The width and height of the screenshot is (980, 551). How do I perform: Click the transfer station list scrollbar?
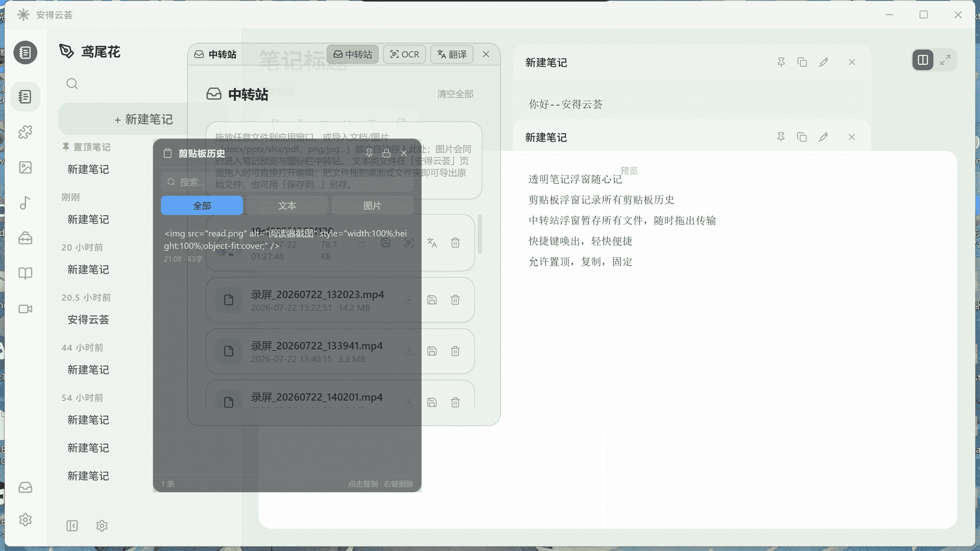(x=480, y=234)
